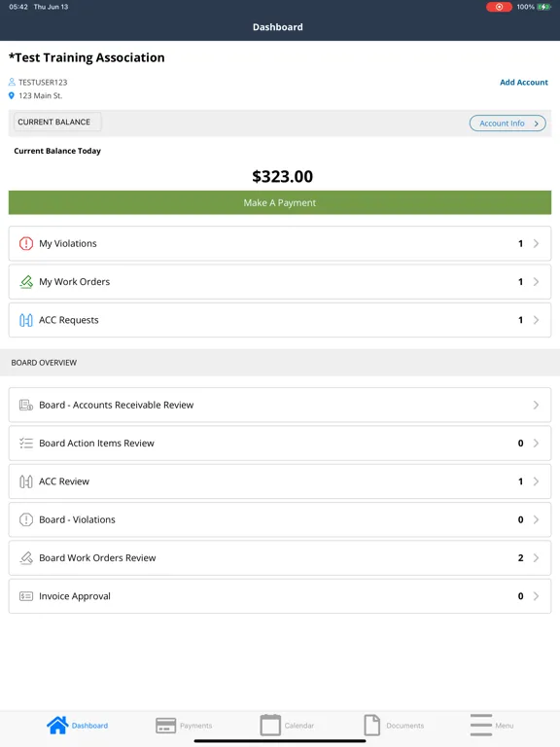Click the green Make A Payment button
The width and height of the screenshot is (560, 747).
[280, 202]
